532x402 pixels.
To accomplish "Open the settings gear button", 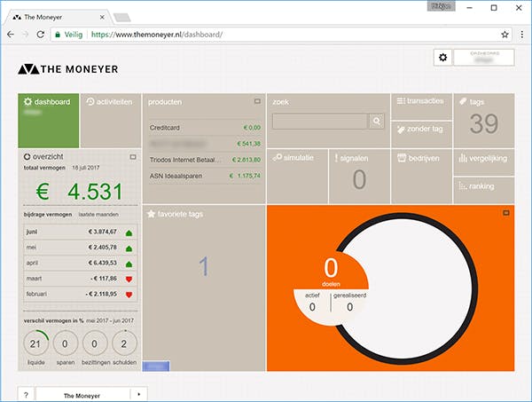I will (x=442, y=58).
